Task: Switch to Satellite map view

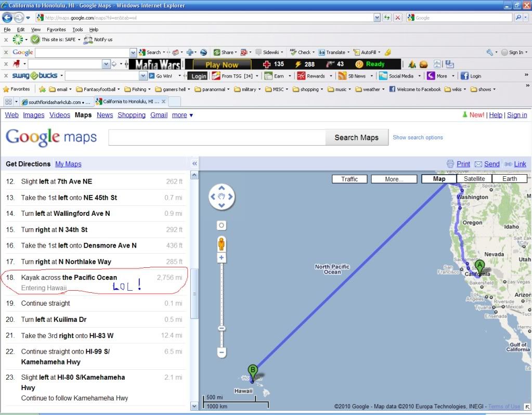Action: pyautogui.click(x=474, y=179)
